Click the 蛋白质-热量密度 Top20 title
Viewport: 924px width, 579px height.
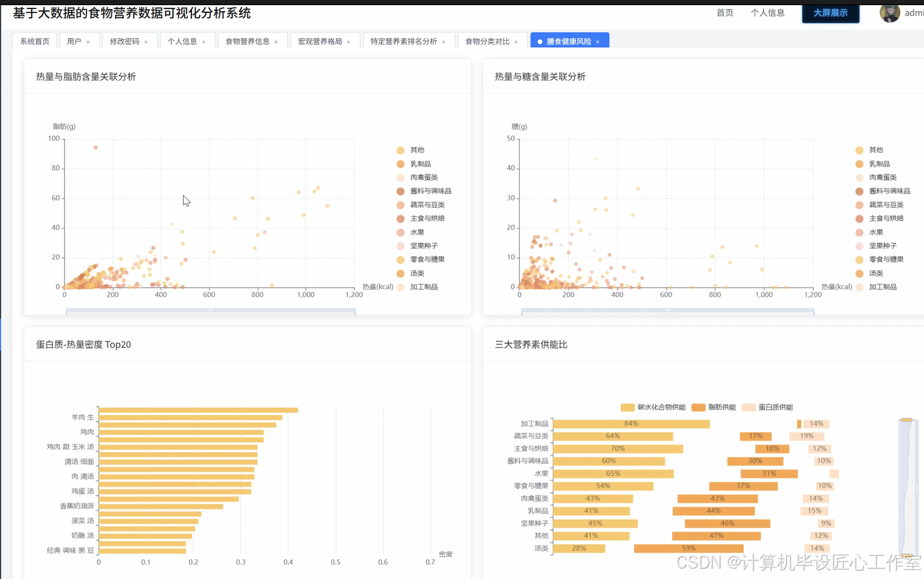pyautogui.click(x=83, y=344)
